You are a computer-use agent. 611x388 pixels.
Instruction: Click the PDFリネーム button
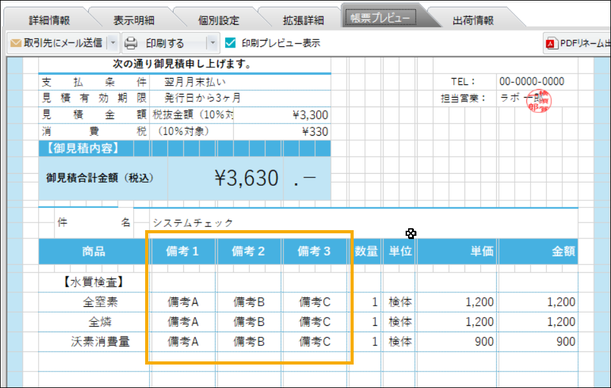click(577, 44)
